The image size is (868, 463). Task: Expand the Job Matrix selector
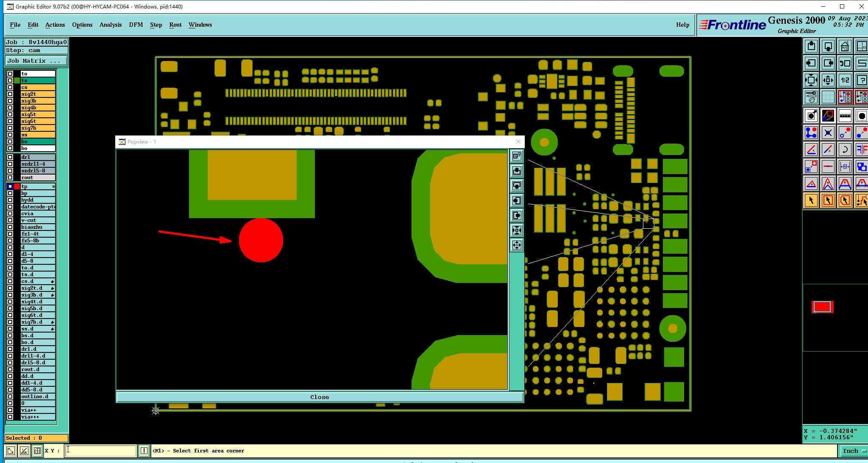(36, 61)
